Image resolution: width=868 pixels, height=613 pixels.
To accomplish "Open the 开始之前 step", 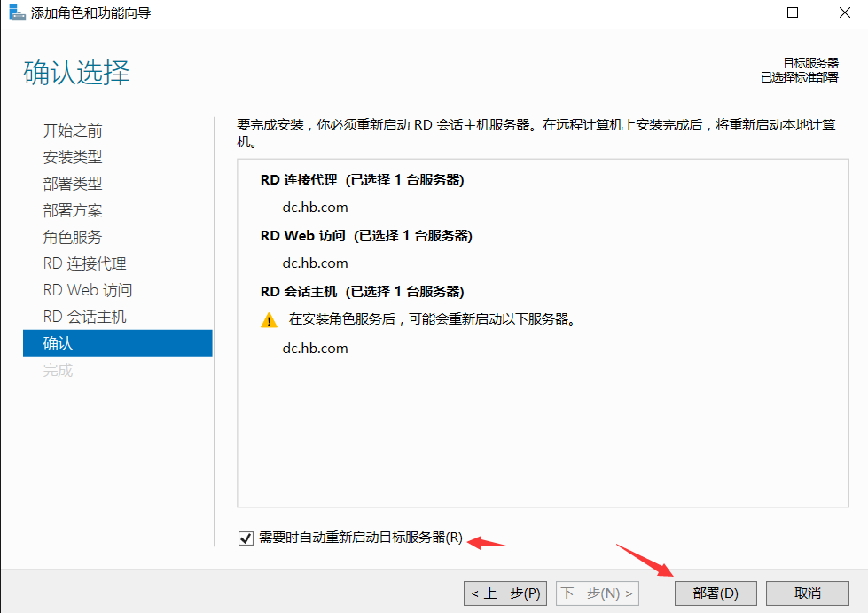I will click(73, 130).
